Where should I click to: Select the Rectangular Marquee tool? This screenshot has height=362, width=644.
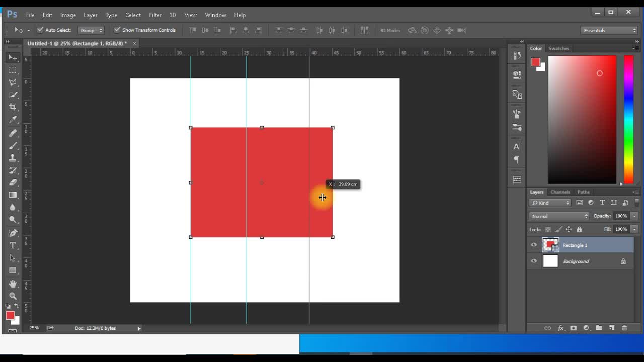(13, 70)
